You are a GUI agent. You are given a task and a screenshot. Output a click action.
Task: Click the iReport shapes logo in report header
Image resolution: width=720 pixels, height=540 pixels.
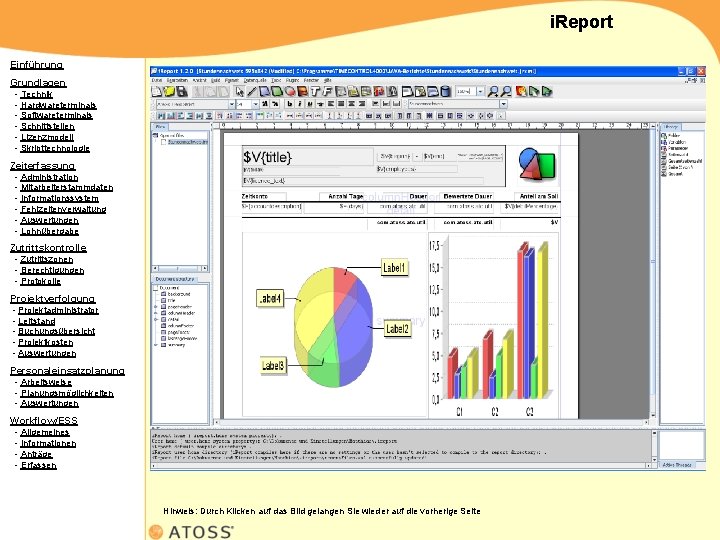[x=537, y=164]
